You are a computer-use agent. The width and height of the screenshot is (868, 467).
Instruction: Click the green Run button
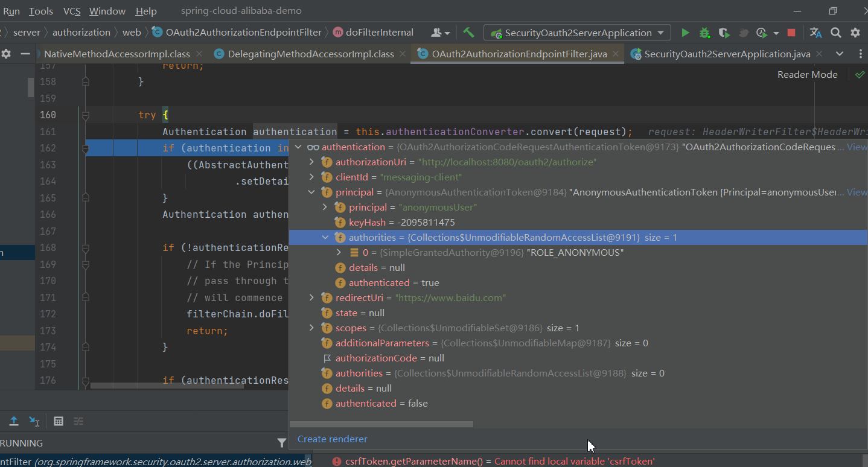(x=685, y=33)
